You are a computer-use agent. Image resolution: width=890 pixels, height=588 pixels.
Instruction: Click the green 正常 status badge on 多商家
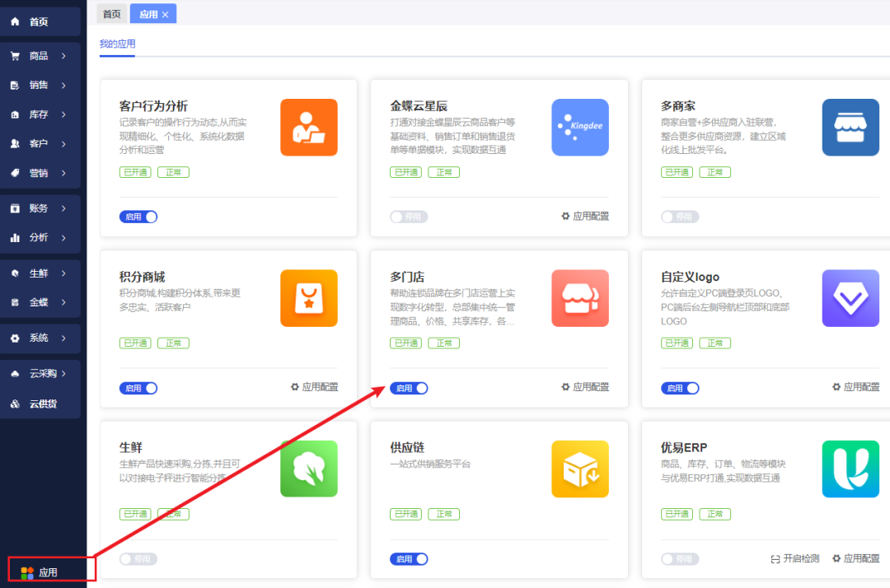(714, 171)
